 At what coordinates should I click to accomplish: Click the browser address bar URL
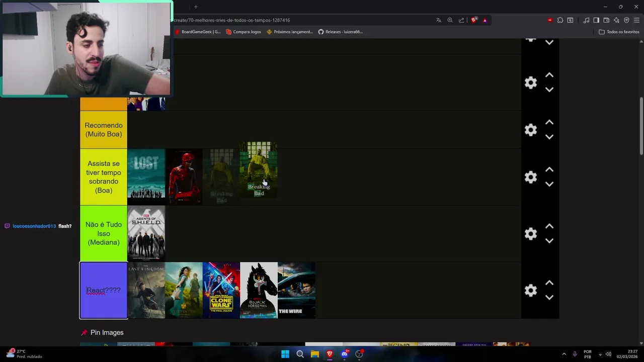coord(232,20)
